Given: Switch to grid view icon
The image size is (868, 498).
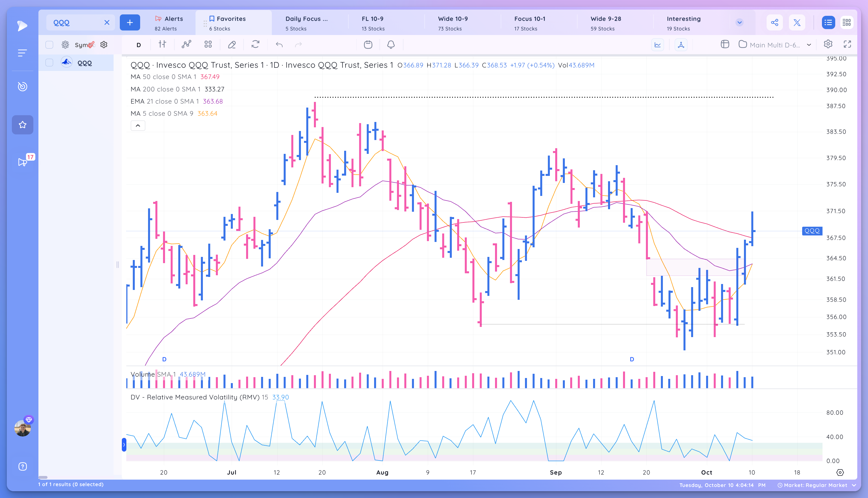Looking at the screenshot, I should tap(847, 23).
